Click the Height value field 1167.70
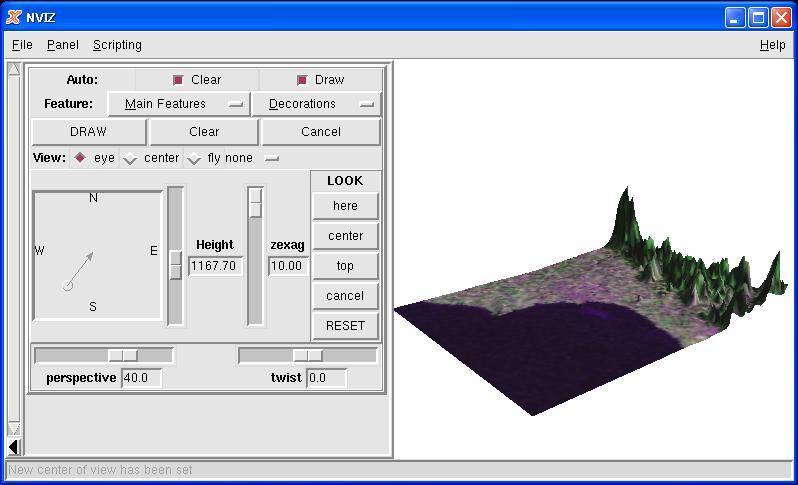The width and height of the screenshot is (798, 485). [x=215, y=266]
